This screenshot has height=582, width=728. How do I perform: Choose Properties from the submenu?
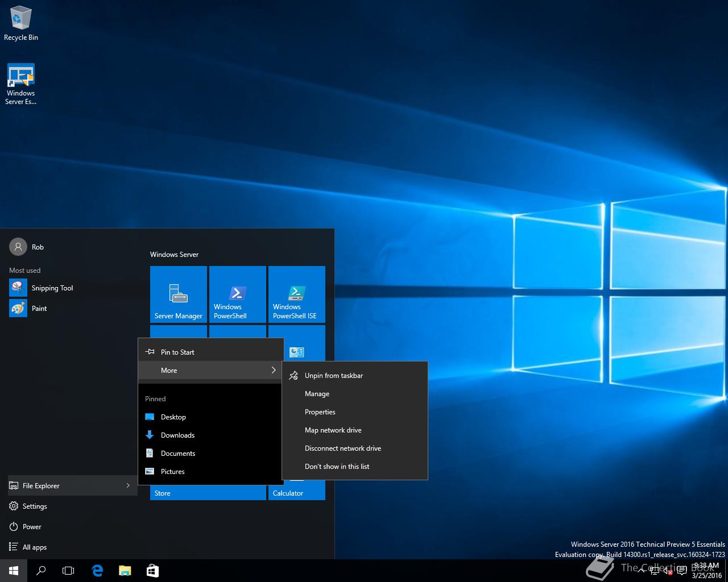coord(354,411)
